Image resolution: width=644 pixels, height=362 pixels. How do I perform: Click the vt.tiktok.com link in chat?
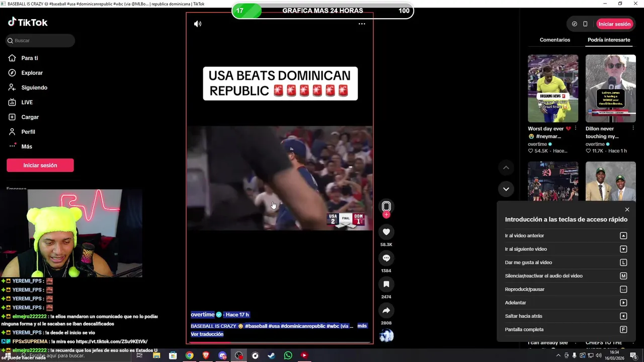tap(111, 341)
